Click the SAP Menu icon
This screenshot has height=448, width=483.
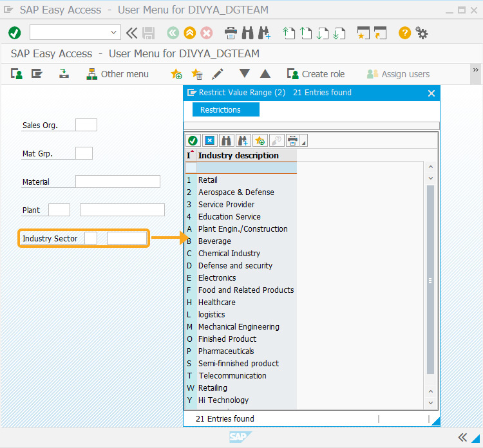coord(37,74)
